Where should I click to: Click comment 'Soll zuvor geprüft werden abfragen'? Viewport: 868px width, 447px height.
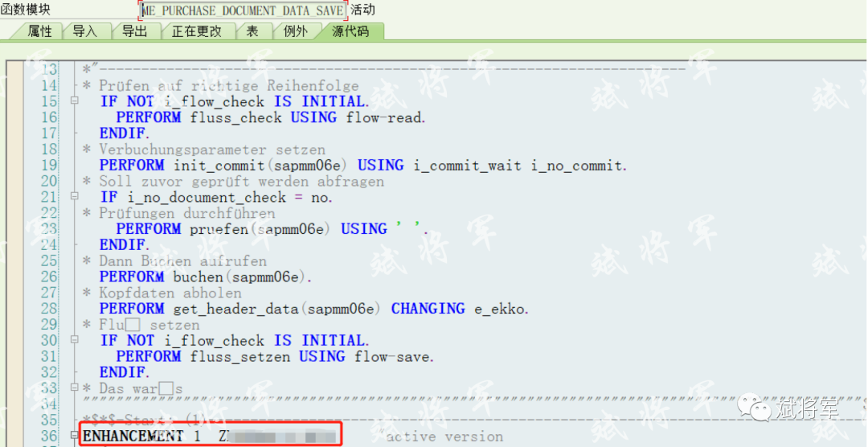click(x=241, y=182)
